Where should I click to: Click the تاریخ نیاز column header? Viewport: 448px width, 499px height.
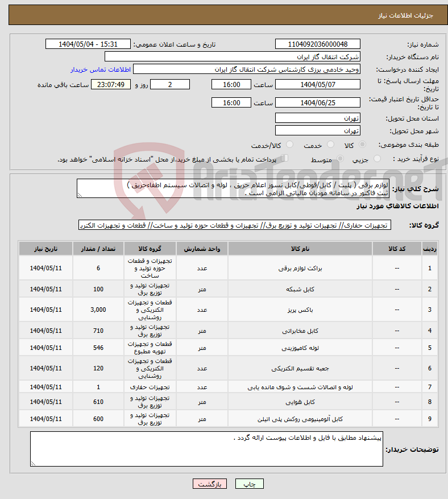coord(46,249)
